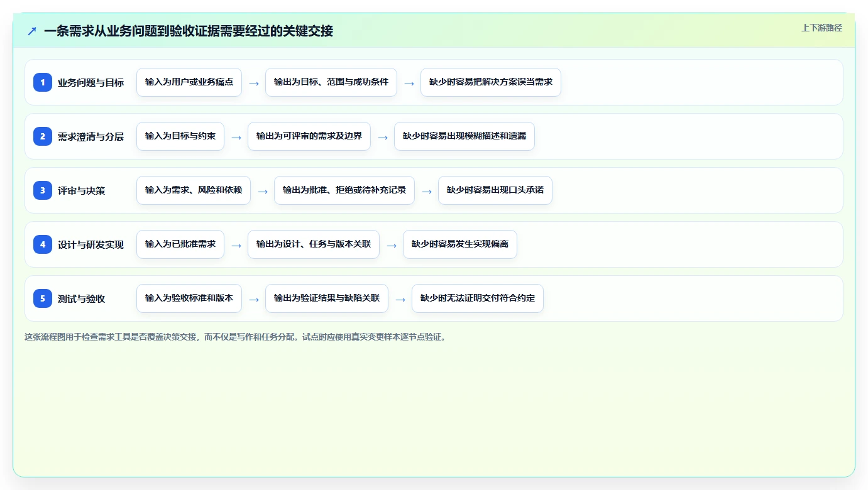Select the step 4 number badge

(x=43, y=244)
